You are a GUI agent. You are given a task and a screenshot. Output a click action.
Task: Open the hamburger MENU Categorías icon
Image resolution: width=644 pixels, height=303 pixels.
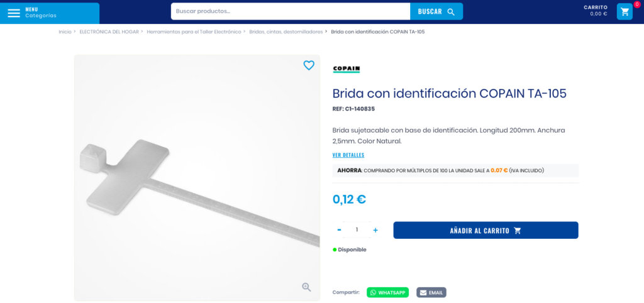coord(14,13)
